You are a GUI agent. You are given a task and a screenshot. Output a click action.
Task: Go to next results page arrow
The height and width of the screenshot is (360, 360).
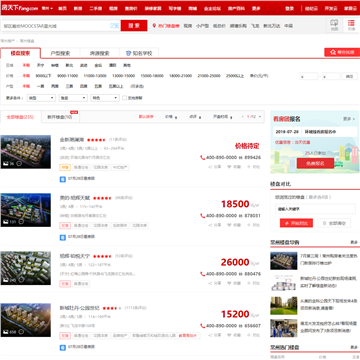coord(260,117)
